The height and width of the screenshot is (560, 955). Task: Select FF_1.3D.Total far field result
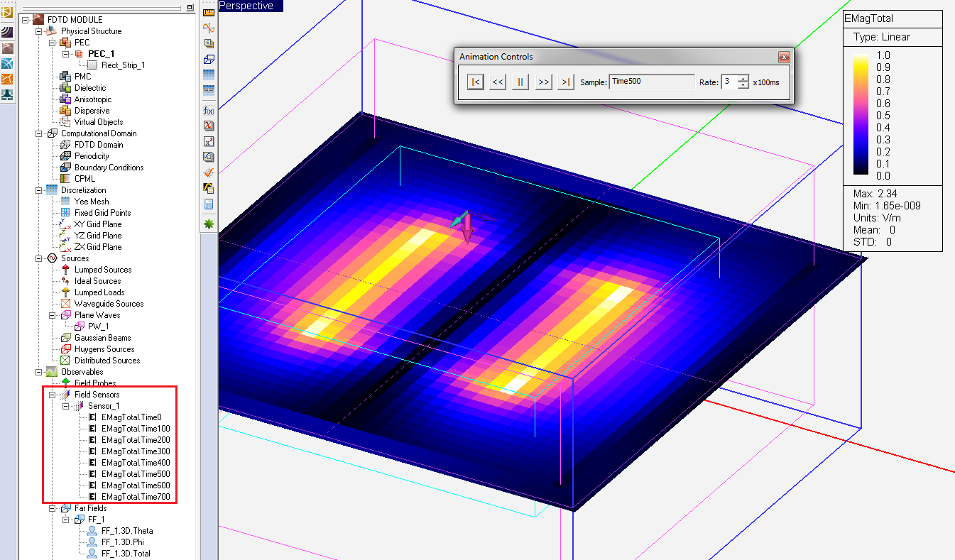click(x=126, y=554)
